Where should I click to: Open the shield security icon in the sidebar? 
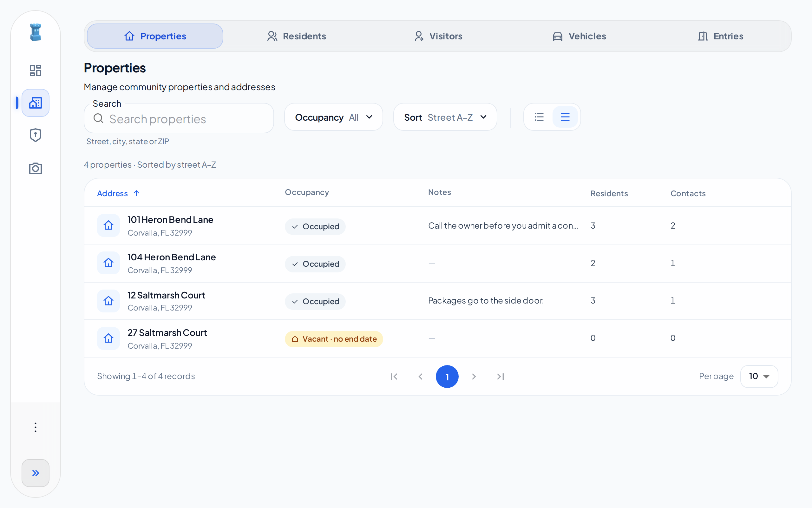[36, 135]
